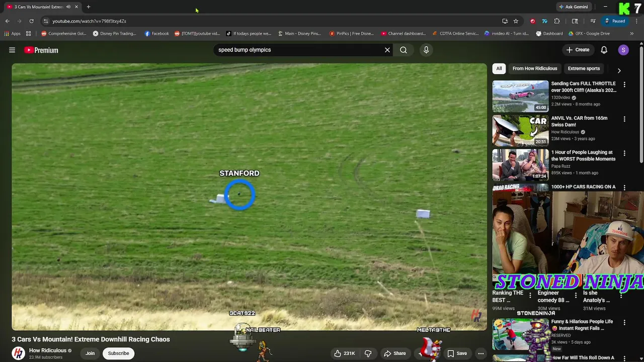Open more actions under the video
The image size is (644, 362).
click(x=481, y=353)
